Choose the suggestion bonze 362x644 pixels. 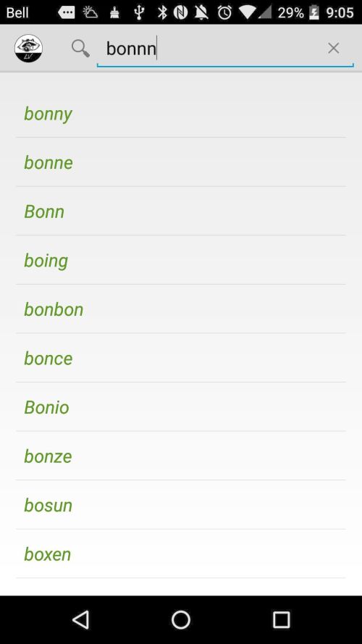180,456
